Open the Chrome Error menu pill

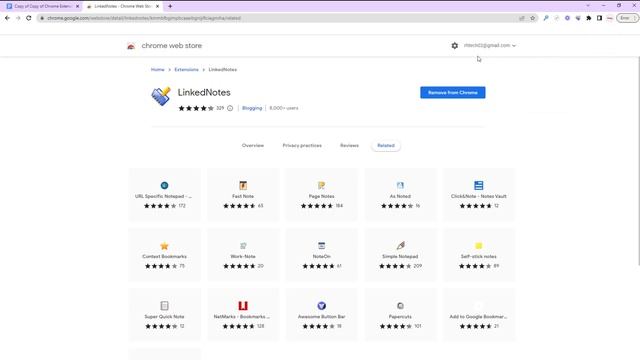click(627, 18)
